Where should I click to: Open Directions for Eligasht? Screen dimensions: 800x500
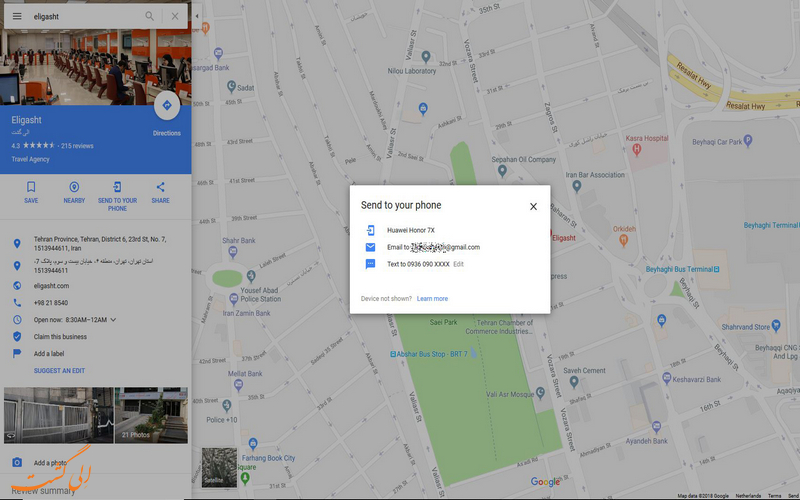pos(167,106)
